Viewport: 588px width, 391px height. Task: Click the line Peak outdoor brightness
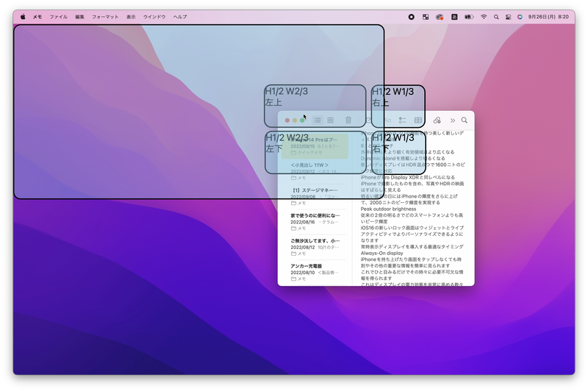click(x=388, y=209)
